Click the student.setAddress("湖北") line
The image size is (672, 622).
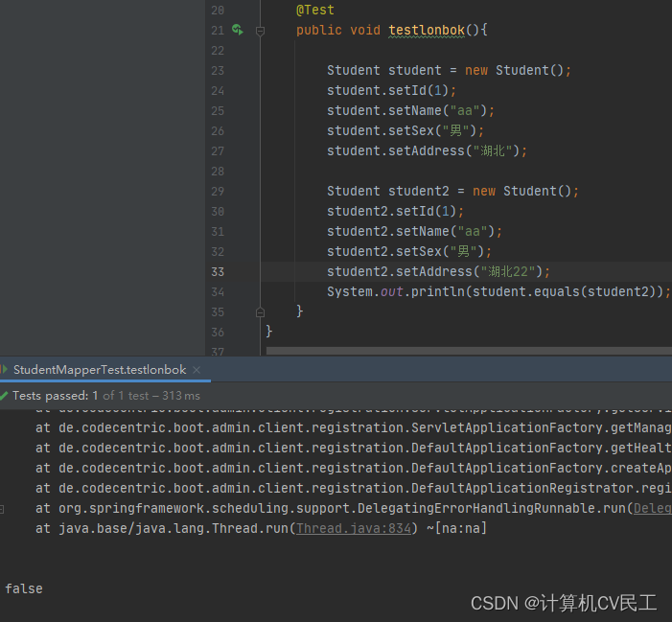tap(427, 150)
